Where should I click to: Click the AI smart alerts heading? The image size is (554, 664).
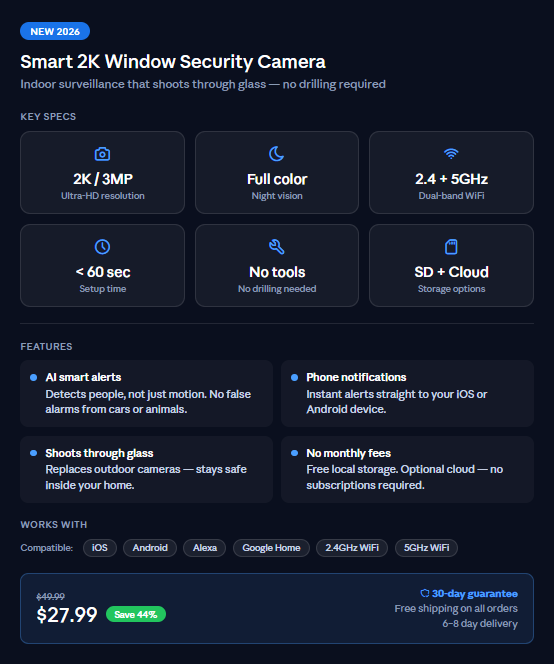(83, 377)
